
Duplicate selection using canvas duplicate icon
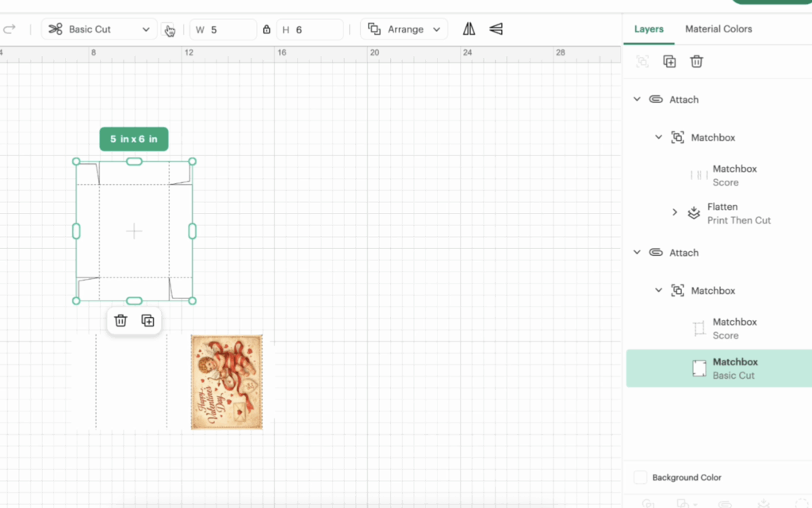coord(147,320)
